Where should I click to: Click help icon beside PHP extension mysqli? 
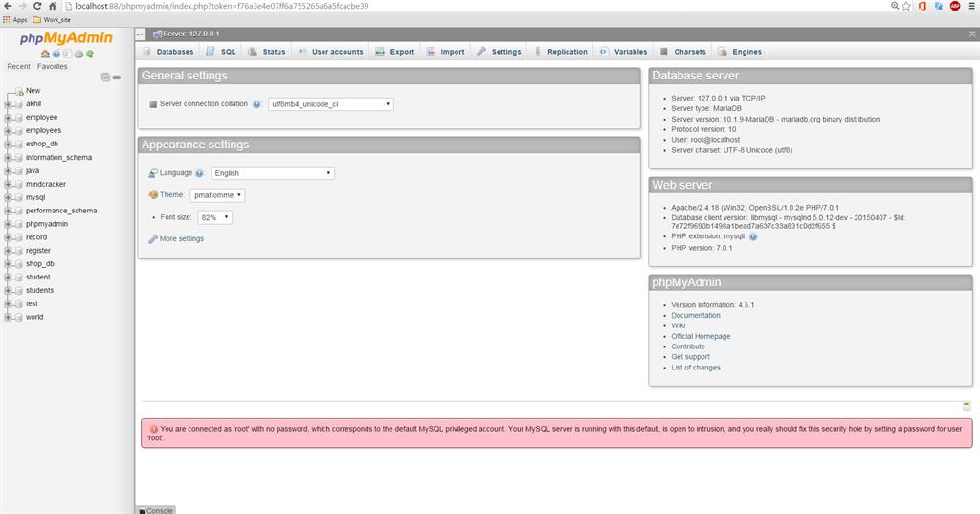[x=753, y=237]
